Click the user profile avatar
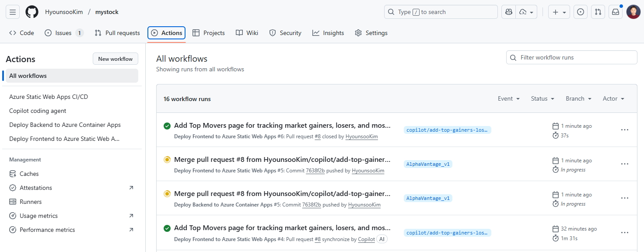Screen dimensions: 644x252 [x=633, y=12]
